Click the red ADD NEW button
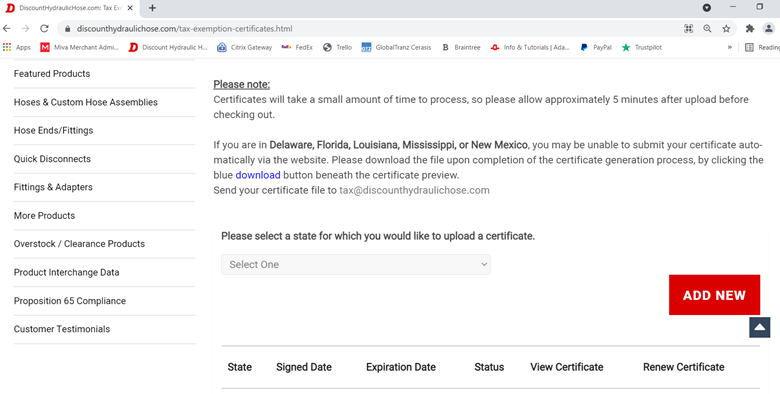This screenshot has height=394, width=780. point(714,295)
